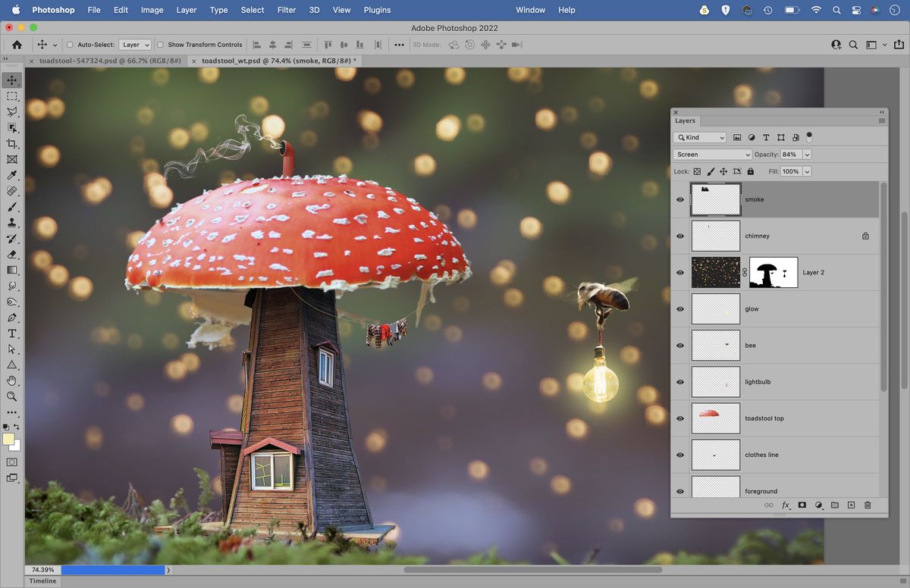Delete layer using trash icon
Screen dimensions: 910x588
pyautogui.click(x=868, y=505)
